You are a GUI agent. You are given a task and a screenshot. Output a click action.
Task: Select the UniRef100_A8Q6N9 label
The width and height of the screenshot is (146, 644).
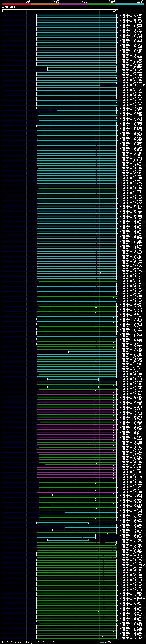[131, 188]
